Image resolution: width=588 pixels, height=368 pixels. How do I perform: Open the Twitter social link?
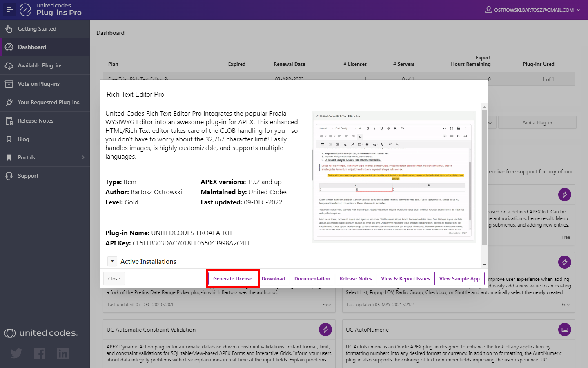pos(16,353)
